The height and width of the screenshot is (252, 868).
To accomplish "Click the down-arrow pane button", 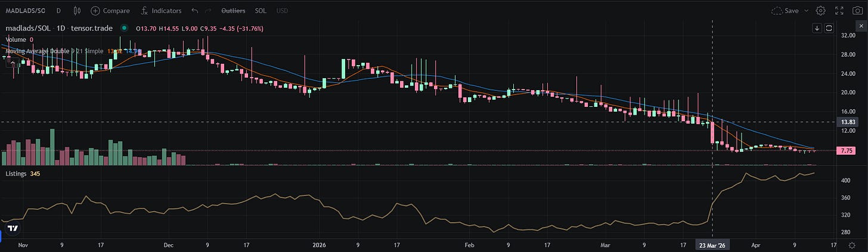I will tap(817, 28).
